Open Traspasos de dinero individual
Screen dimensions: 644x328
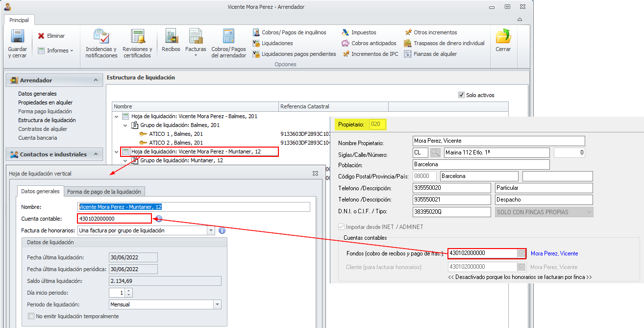pos(444,43)
